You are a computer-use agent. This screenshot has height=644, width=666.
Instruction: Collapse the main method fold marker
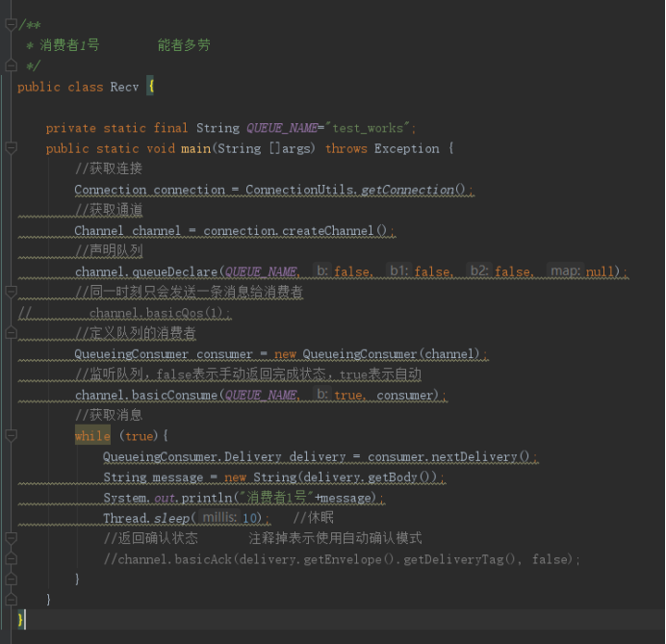tap(11, 148)
